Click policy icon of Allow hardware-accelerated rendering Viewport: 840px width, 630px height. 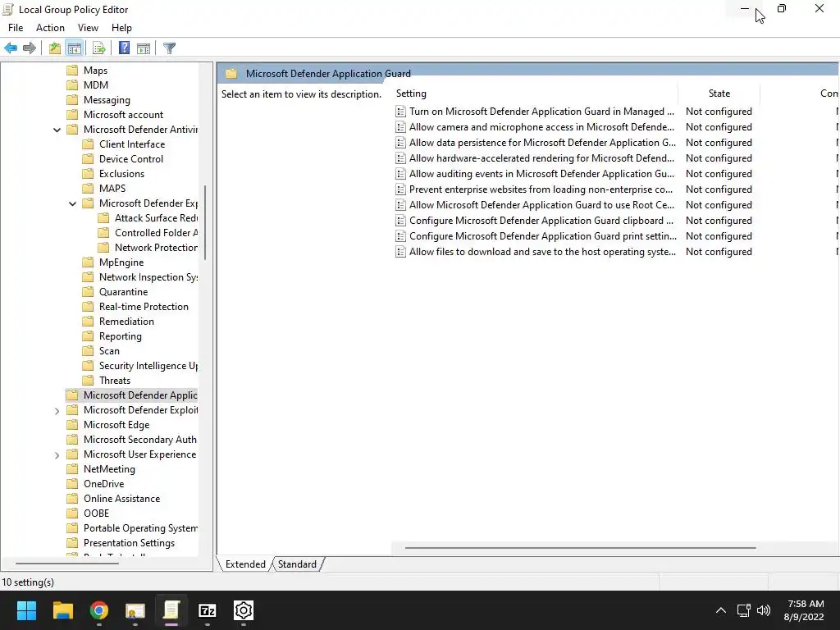(x=400, y=158)
